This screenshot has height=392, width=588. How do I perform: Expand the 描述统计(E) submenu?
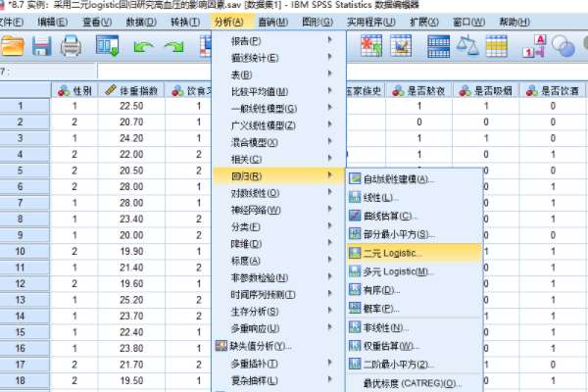(x=278, y=58)
